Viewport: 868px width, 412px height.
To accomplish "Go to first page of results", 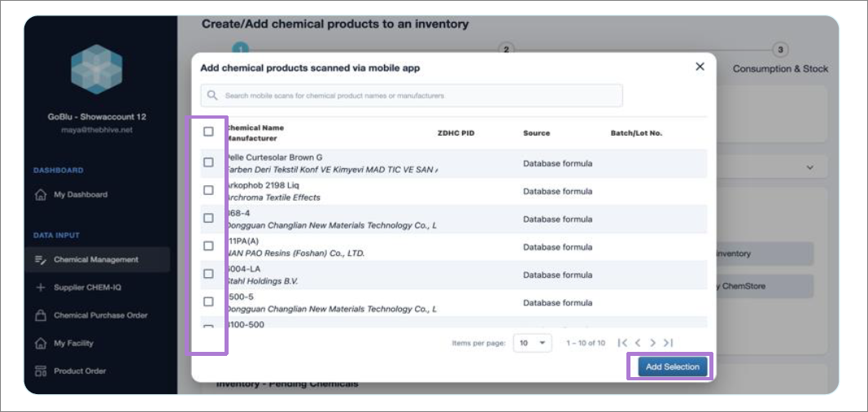I will 622,343.
